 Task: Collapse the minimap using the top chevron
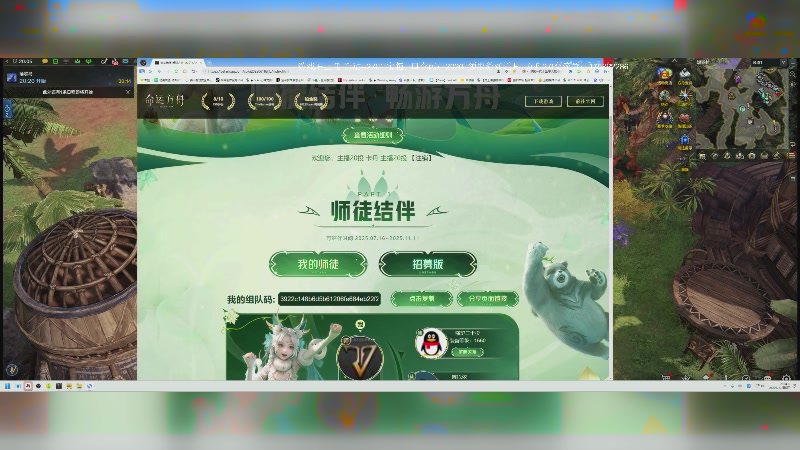click(x=674, y=61)
